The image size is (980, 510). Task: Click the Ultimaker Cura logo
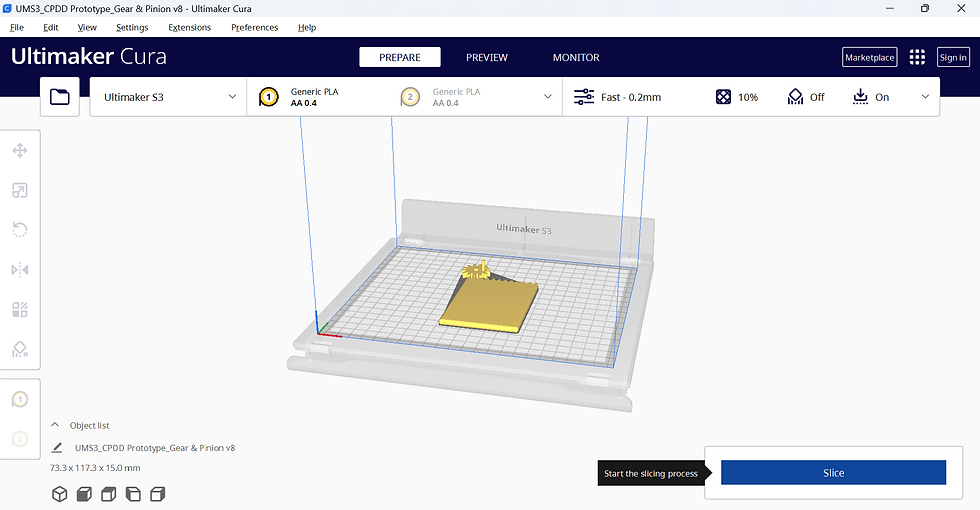click(89, 56)
